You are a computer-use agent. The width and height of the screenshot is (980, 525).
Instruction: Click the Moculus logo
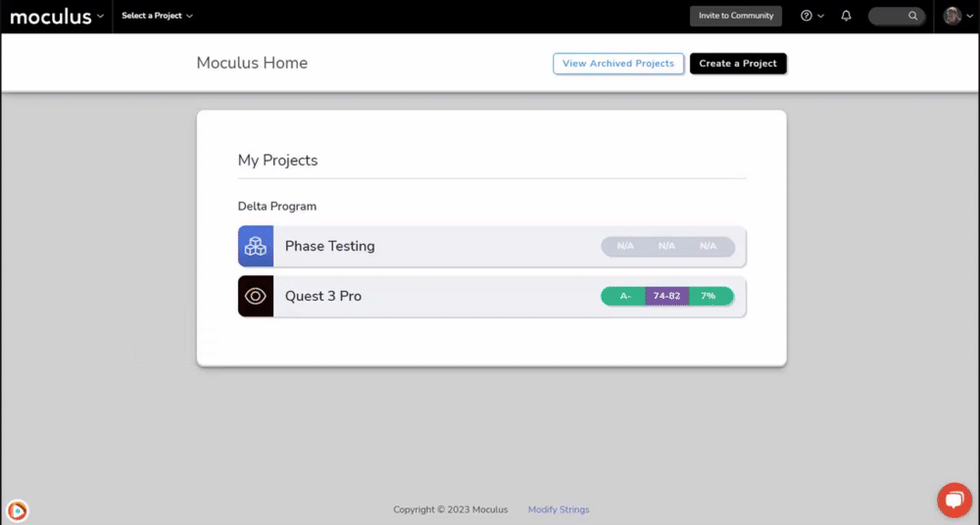[x=51, y=17]
